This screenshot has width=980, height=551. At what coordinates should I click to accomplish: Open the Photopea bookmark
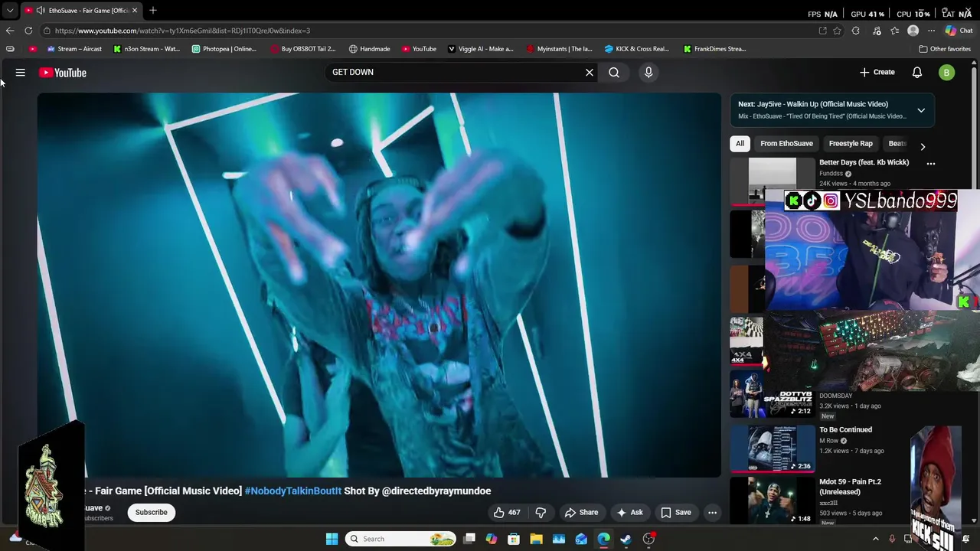click(x=224, y=49)
